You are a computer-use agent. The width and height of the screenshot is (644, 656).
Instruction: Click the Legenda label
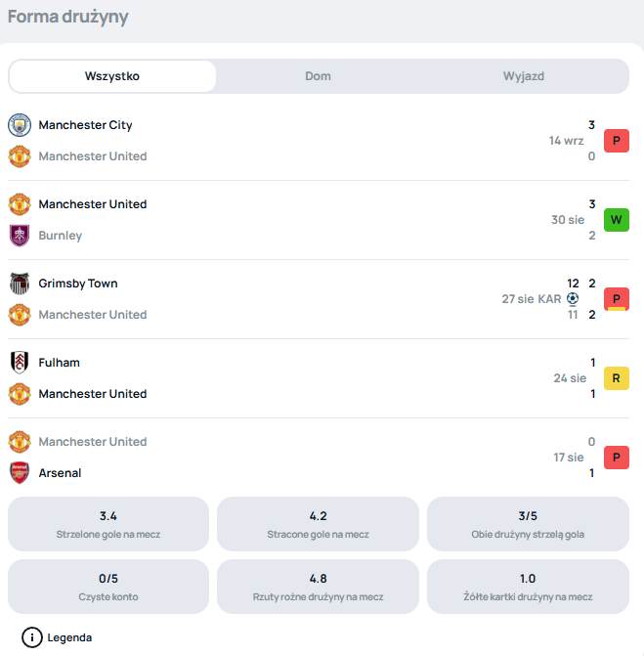(69, 637)
